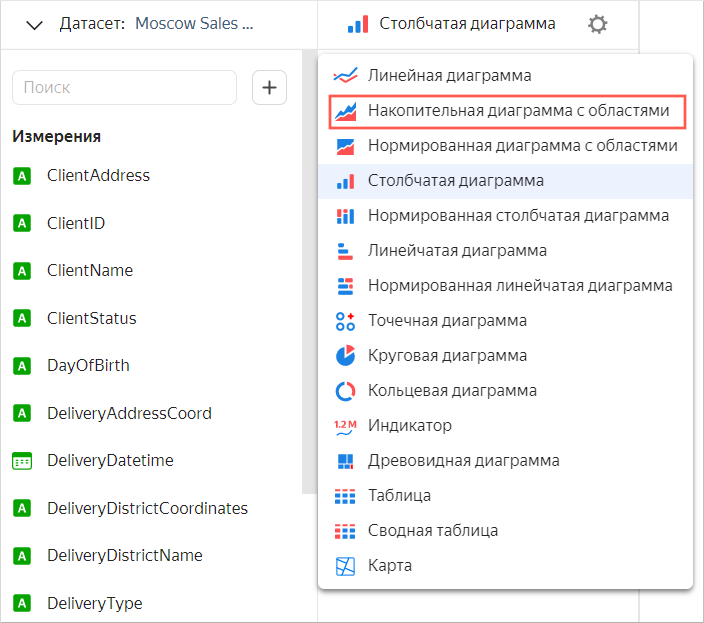The height and width of the screenshot is (623, 704).
Task: Click the indicator 1.2M icon
Action: point(345,426)
